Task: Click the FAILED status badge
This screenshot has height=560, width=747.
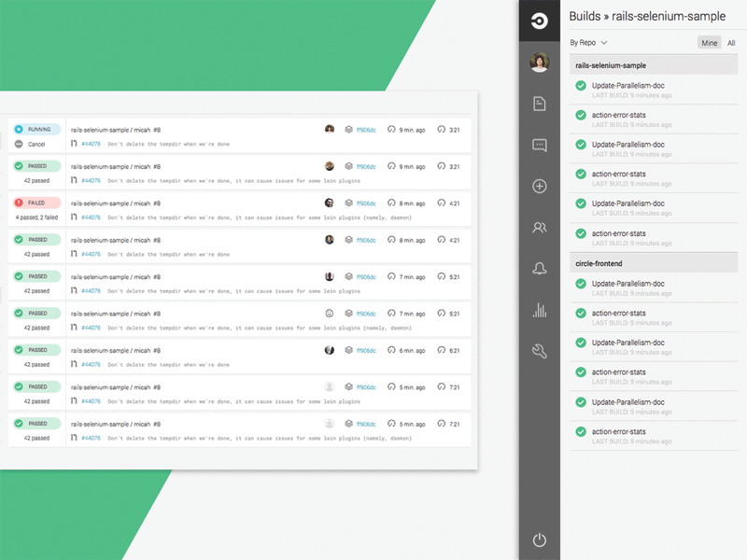Action: point(36,203)
